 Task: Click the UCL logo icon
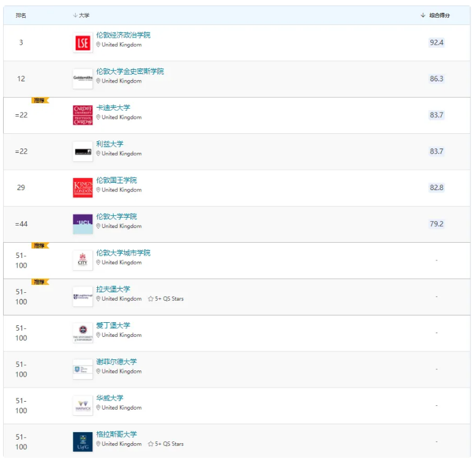point(83,224)
